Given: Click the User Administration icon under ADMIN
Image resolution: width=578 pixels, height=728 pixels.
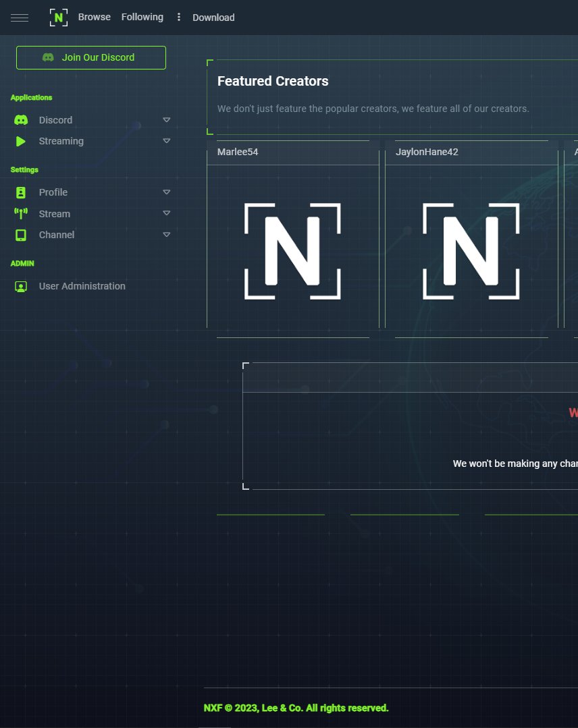Looking at the screenshot, I should (21, 286).
